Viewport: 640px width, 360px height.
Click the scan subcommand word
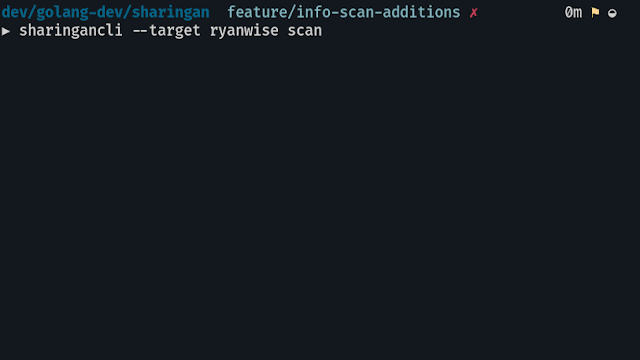pos(304,31)
